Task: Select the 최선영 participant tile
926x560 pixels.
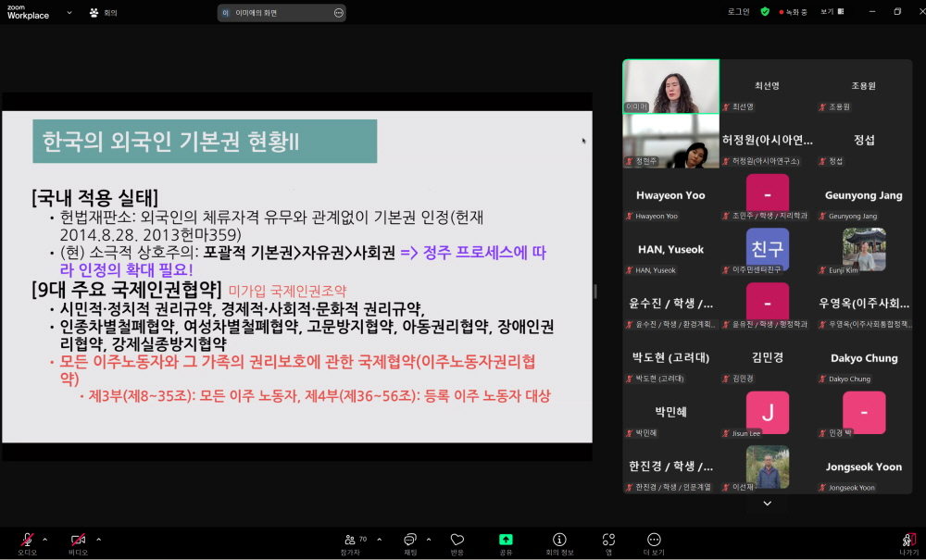Action: tap(767, 86)
